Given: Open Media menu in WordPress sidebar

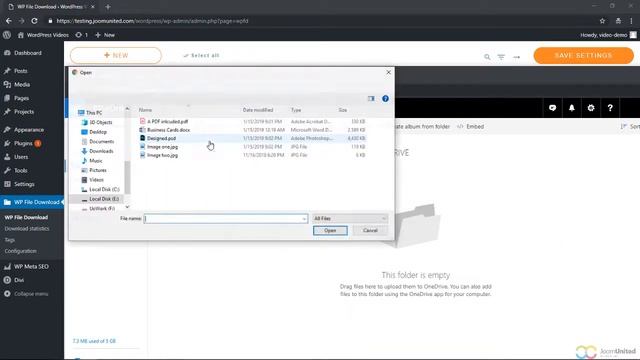Looking at the screenshot, I should (22, 84).
